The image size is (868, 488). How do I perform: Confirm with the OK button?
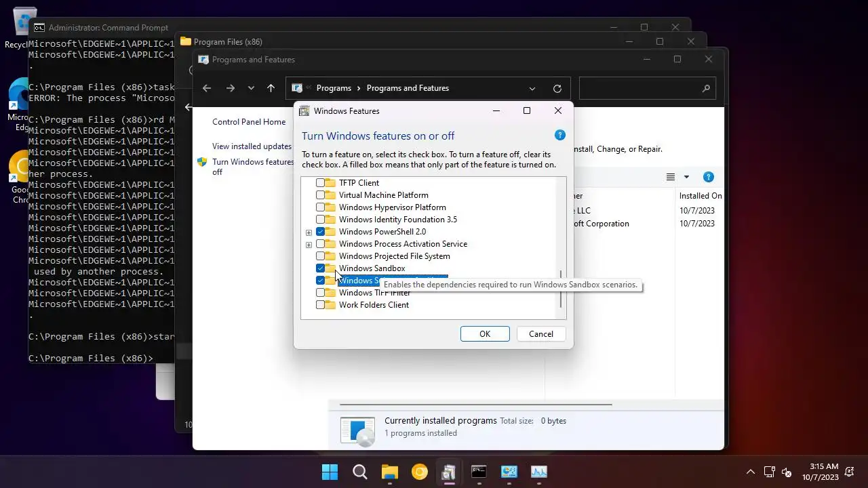coord(485,334)
